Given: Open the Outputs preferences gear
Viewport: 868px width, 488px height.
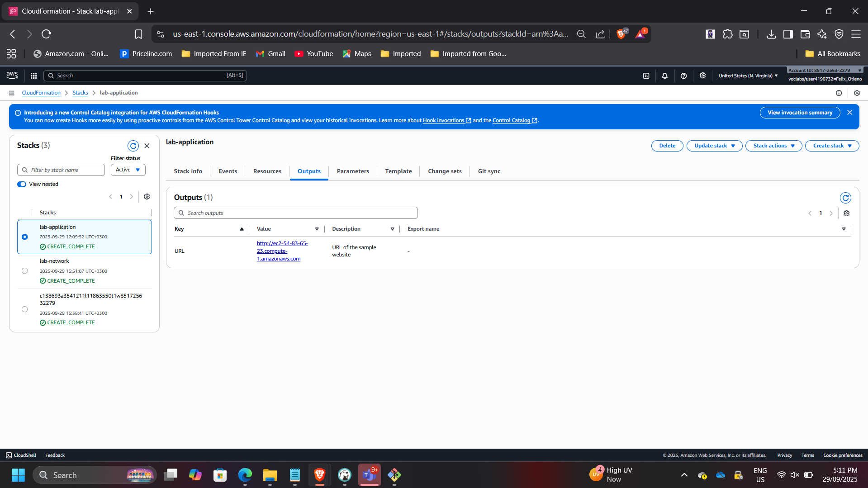Looking at the screenshot, I should click(846, 213).
